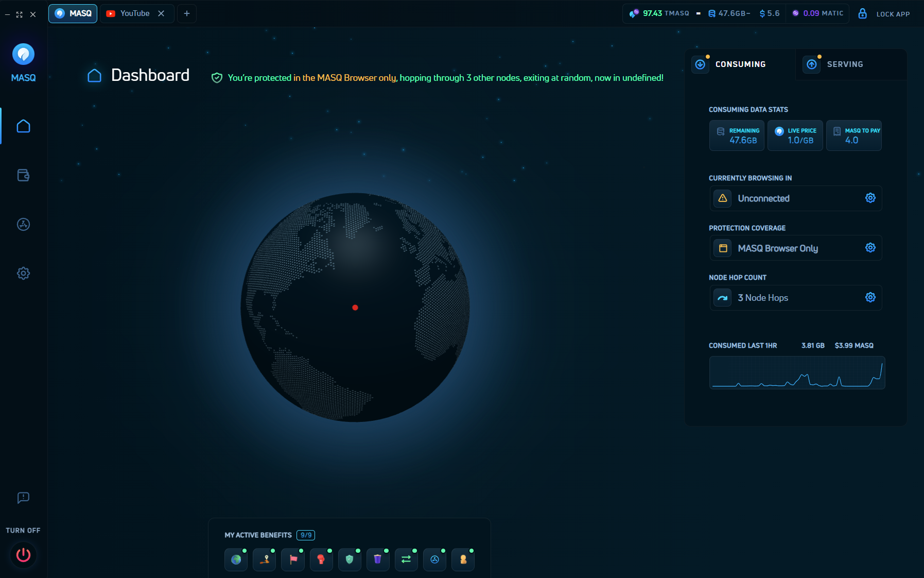Click the Unconnected browsing location field
924x578 pixels.
pyautogui.click(x=796, y=198)
